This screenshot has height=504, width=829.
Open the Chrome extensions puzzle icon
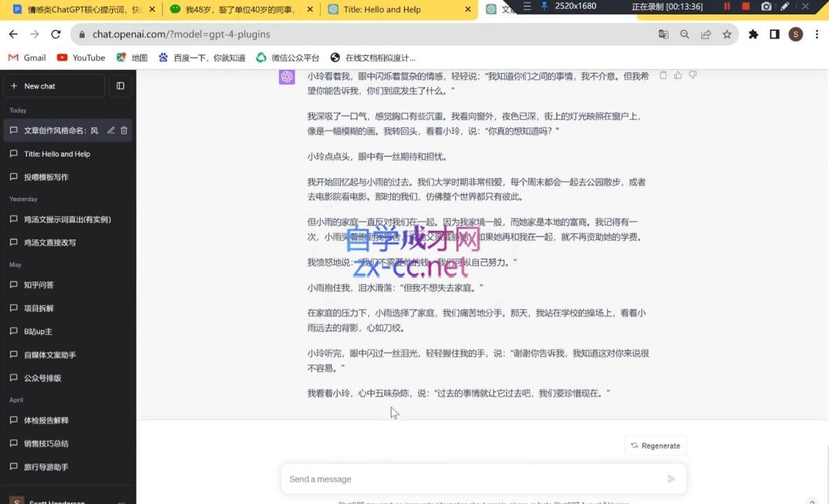click(x=753, y=34)
